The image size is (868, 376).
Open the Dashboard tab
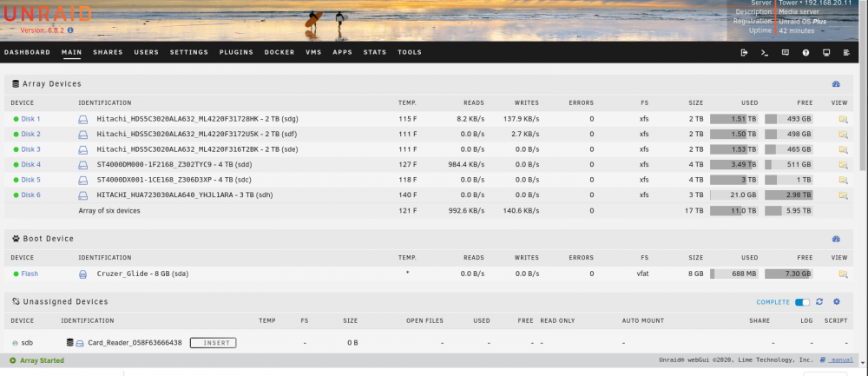tap(27, 52)
